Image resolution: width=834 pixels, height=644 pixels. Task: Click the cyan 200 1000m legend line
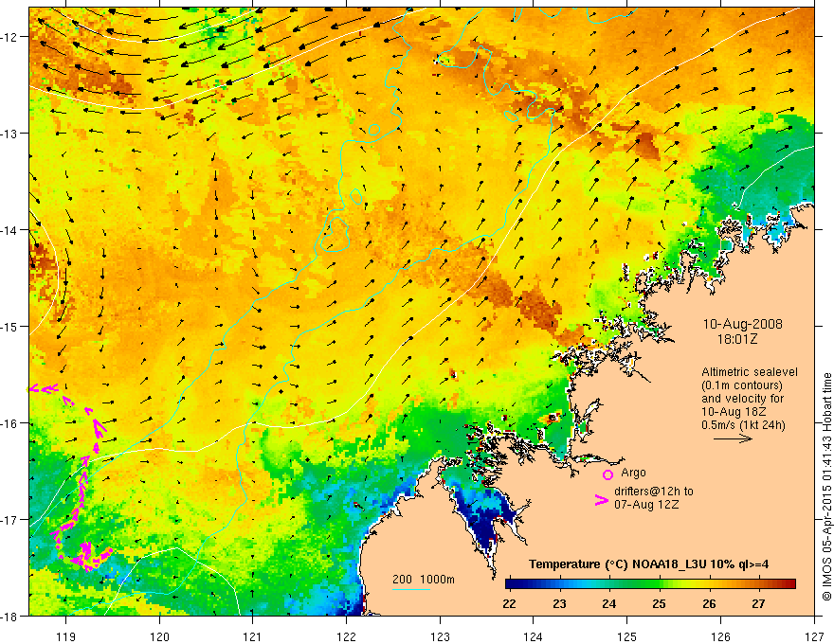point(410,589)
